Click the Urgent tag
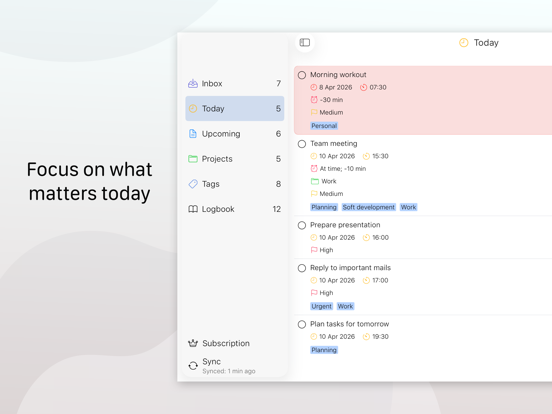Viewport: 552px width, 414px height. click(321, 306)
